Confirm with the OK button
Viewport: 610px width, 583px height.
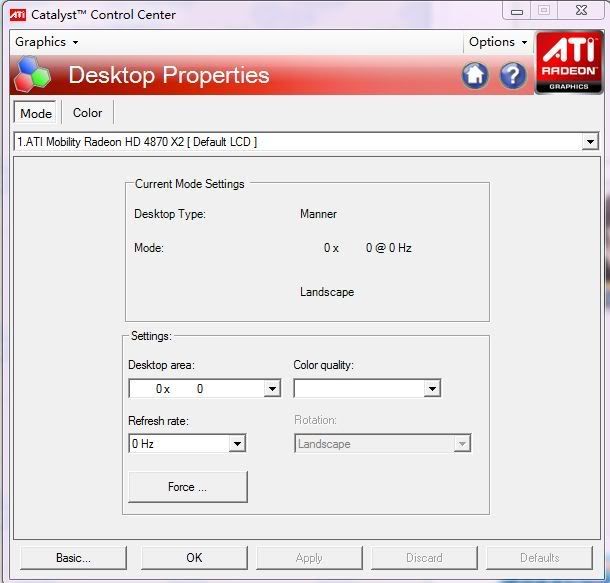click(x=194, y=558)
